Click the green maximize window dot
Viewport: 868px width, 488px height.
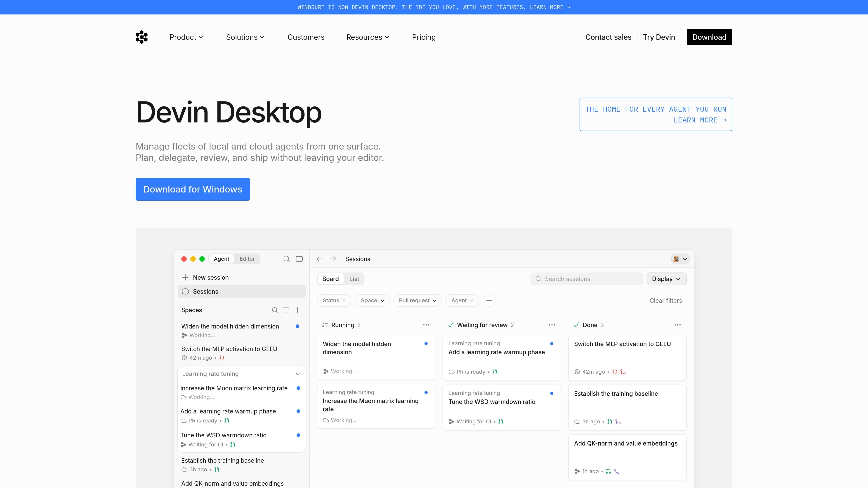coord(202,259)
